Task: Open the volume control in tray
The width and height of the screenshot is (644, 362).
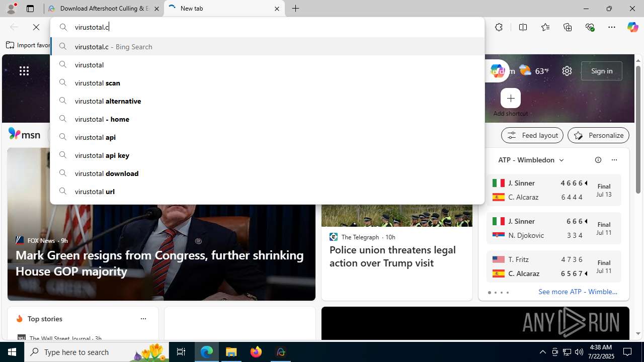Action: click(579, 352)
